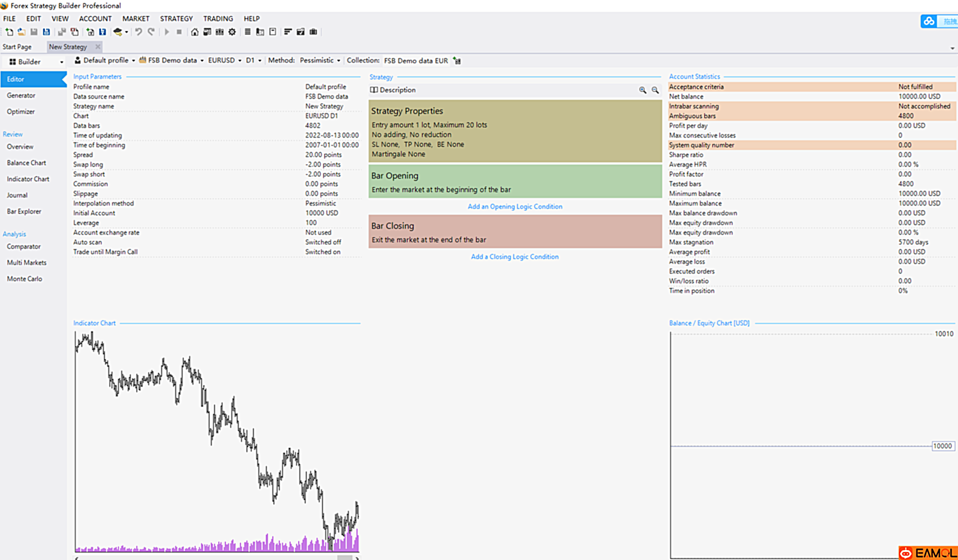The width and height of the screenshot is (958, 560).
Task: Select the Editor sidebar item
Action: pos(33,79)
